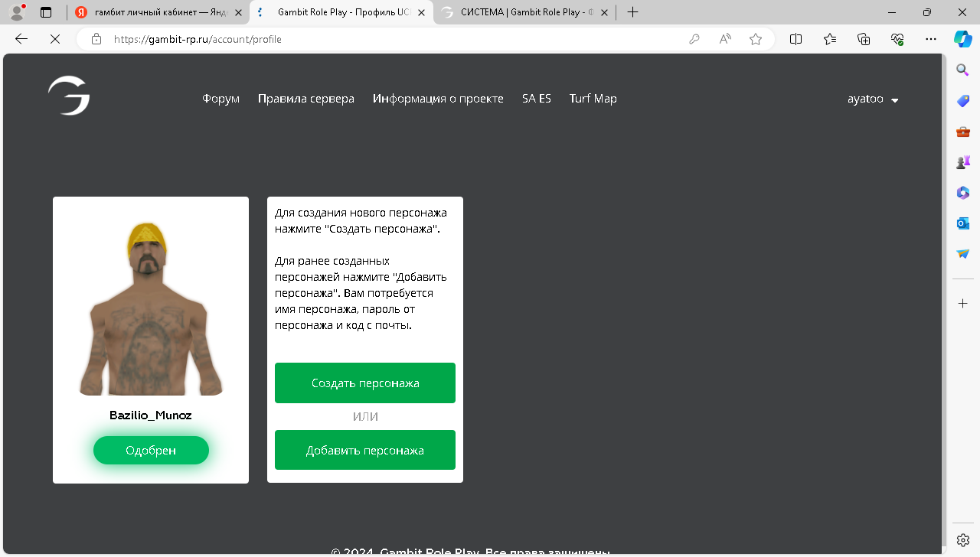Open sidebar settings gear icon
The height and width of the screenshot is (557, 980).
[963, 539]
